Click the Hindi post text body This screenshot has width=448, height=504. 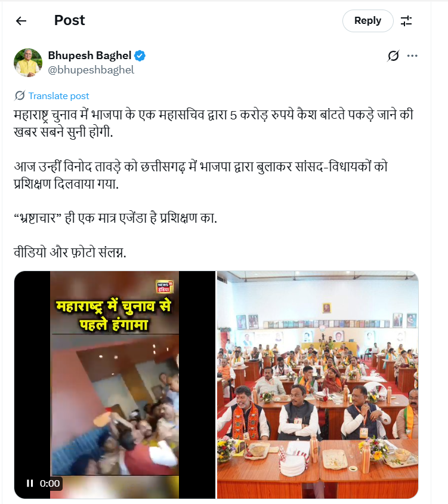pyautogui.click(x=214, y=183)
